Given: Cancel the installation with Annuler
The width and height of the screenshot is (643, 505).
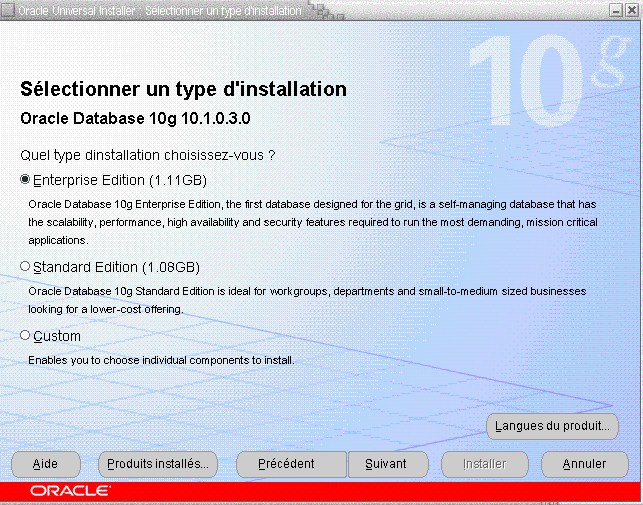Looking at the screenshot, I should click(x=584, y=464).
